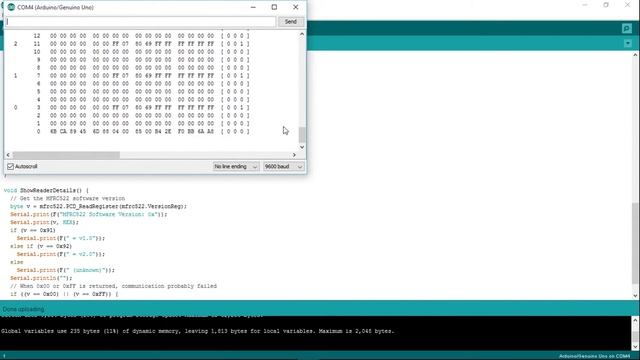The image size is (640, 360).
Task: Open Arduino IDE Serial Monitor magnifier icon
Action: 627,28
